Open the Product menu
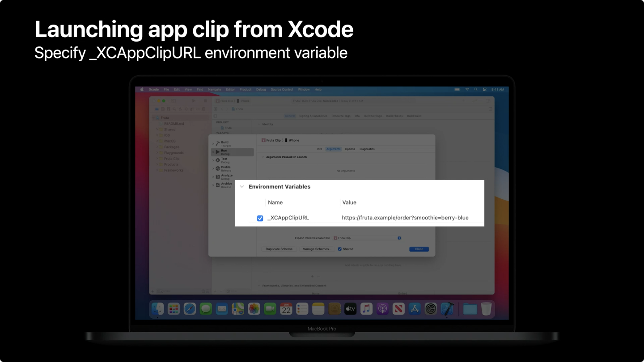 246,89
